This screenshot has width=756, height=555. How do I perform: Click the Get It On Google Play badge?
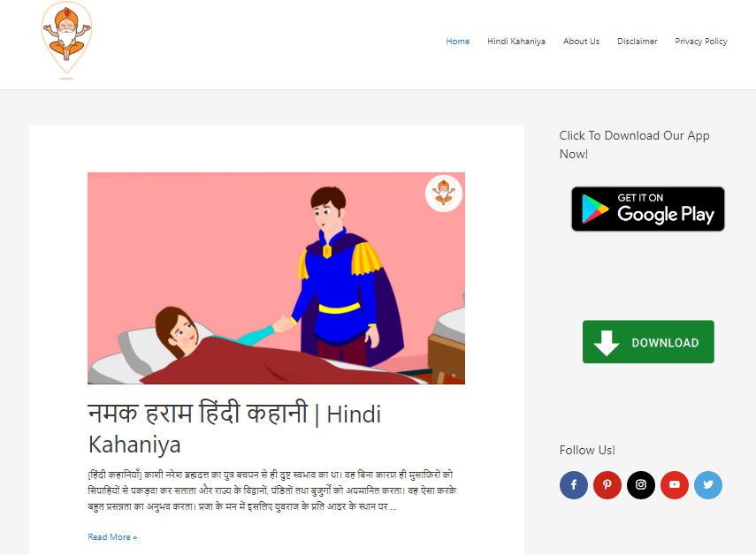(x=648, y=209)
